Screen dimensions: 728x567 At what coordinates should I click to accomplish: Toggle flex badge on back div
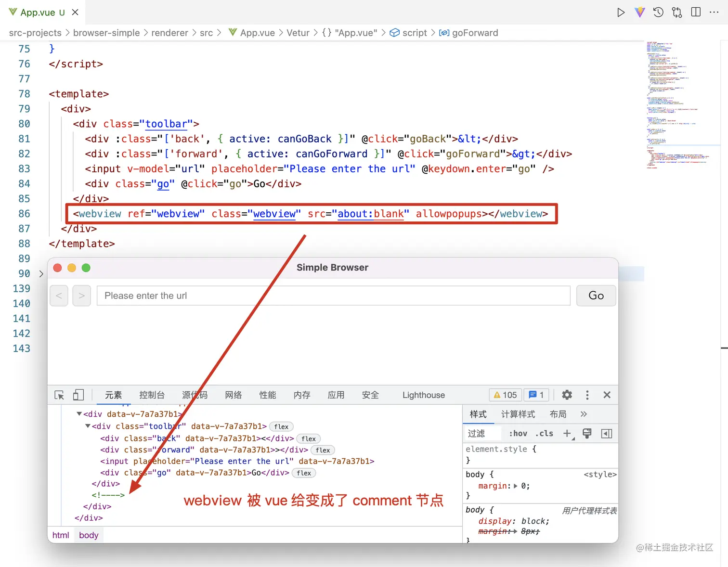pos(309,438)
